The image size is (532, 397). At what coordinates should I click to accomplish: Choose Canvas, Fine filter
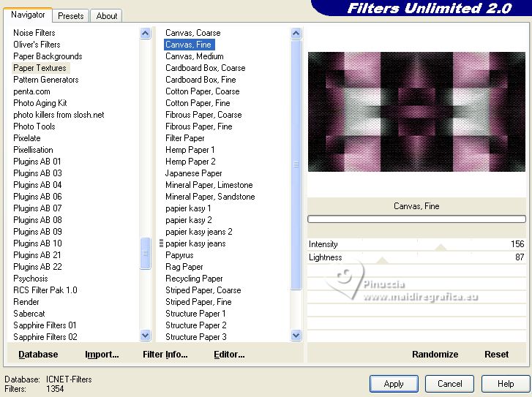tap(189, 45)
